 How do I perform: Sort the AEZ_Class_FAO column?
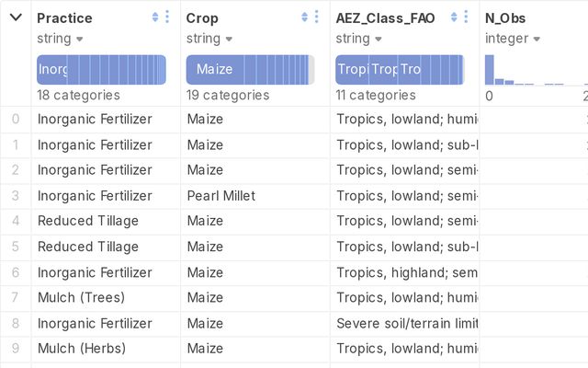click(x=454, y=17)
